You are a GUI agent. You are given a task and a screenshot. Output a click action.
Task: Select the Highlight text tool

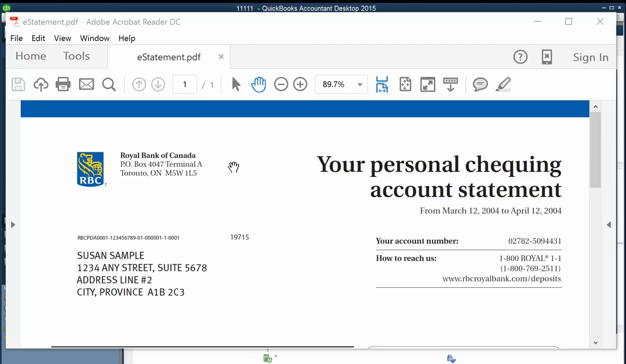click(x=503, y=84)
